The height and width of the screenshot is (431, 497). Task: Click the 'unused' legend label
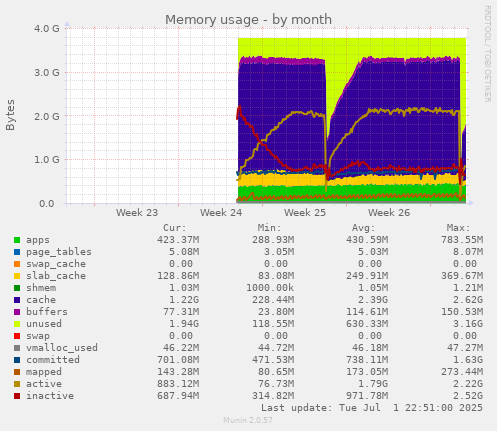point(44,324)
